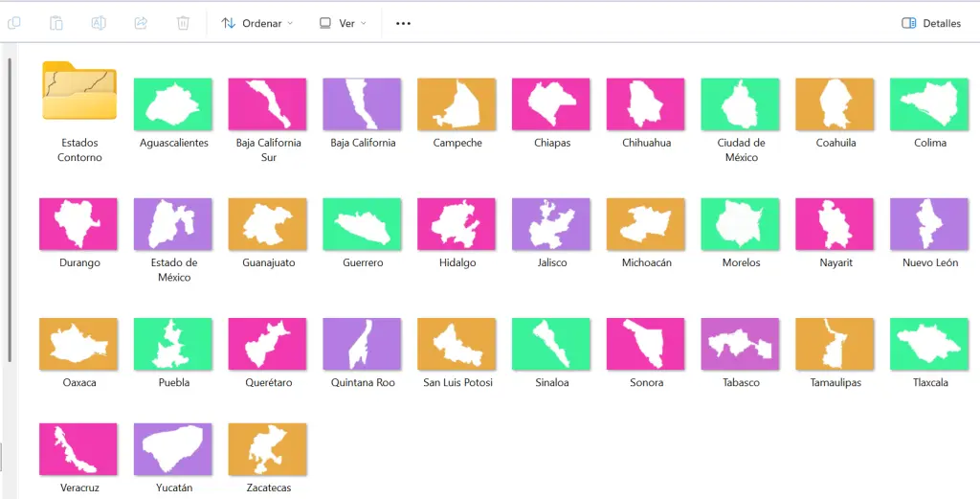Select the San Luis Potosí thumbnail
This screenshot has height=499, width=980.
point(457,344)
